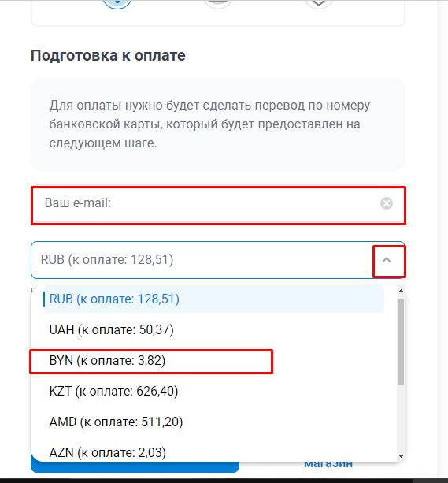Click the blue active step icon
Viewport: 448px width, 483px height.
[x=117, y=4]
